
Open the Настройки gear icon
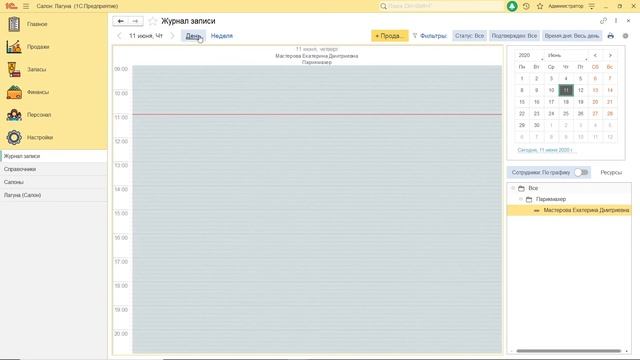tap(14, 138)
